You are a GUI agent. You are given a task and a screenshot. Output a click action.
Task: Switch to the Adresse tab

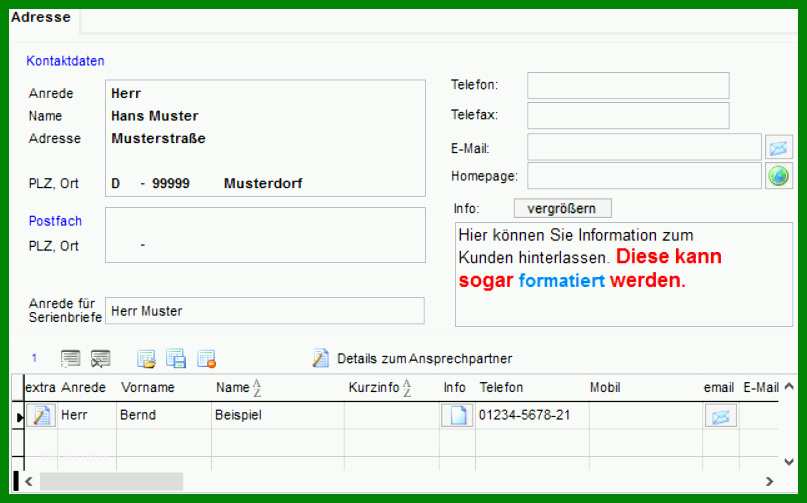[41, 17]
